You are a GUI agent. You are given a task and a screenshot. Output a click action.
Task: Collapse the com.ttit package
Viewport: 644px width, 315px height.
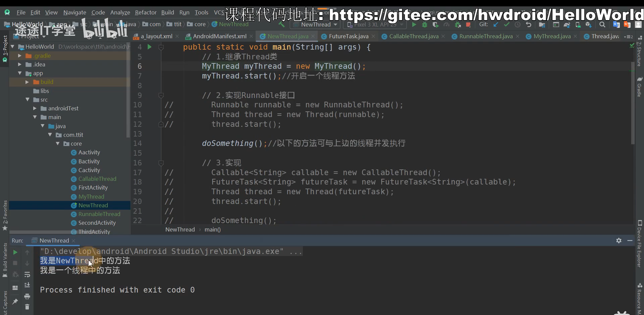[x=50, y=135]
